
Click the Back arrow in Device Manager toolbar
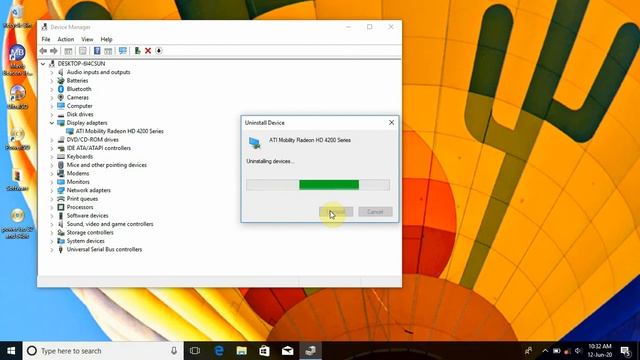[43, 51]
